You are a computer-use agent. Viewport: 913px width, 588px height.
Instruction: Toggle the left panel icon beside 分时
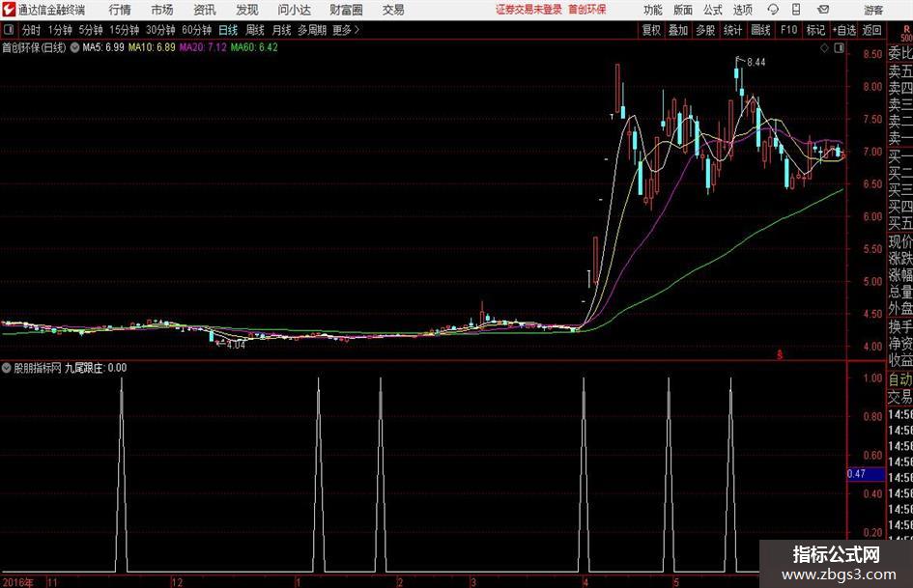pyautogui.click(x=9, y=30)
